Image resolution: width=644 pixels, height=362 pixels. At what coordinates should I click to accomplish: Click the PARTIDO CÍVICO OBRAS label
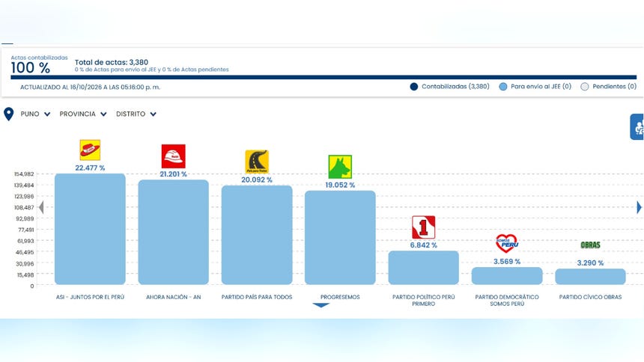590,297
